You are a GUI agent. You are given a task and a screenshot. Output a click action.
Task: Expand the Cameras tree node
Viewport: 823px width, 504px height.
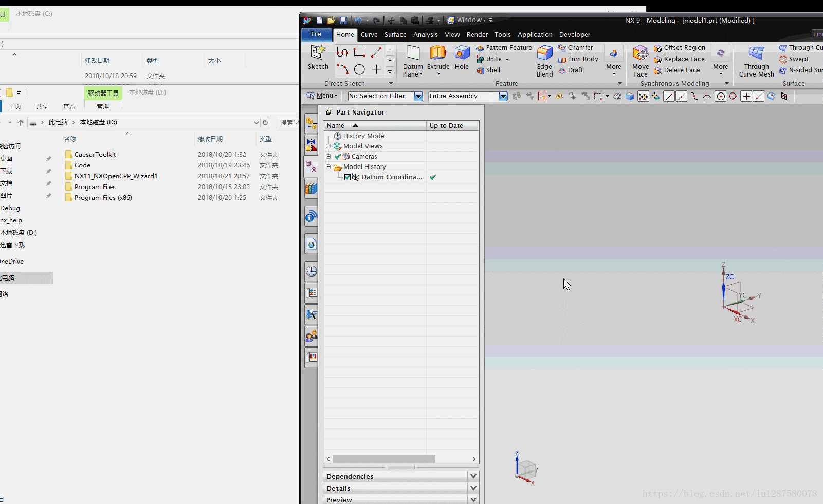click(x=328, y=157)
